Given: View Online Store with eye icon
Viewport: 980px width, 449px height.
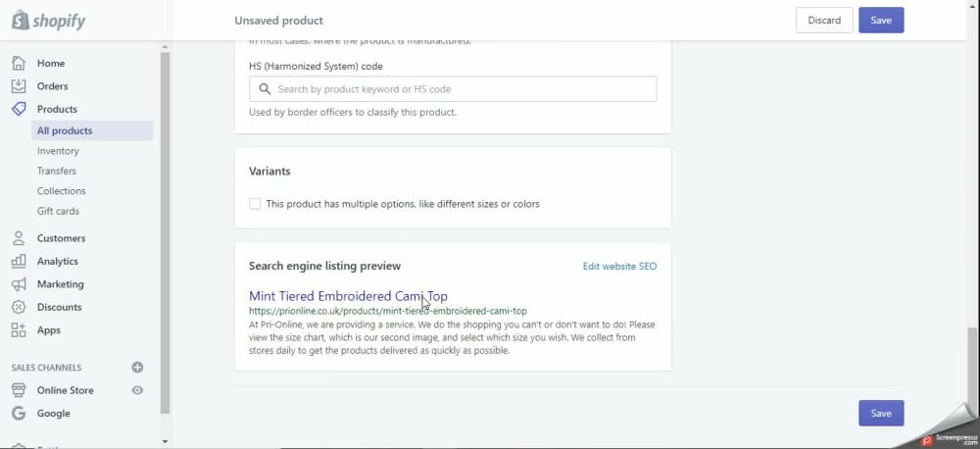Looking at the screenshot, I should click(x=137, y=390).
